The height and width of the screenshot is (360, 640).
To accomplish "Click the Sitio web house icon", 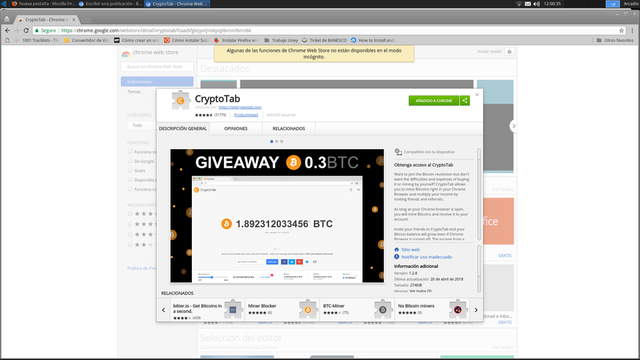I will point(396,249).
